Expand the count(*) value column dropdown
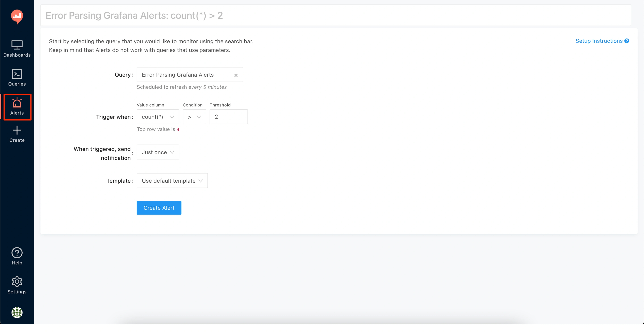Viewport: 644px width, 333px height. click(x=158, y=117)
